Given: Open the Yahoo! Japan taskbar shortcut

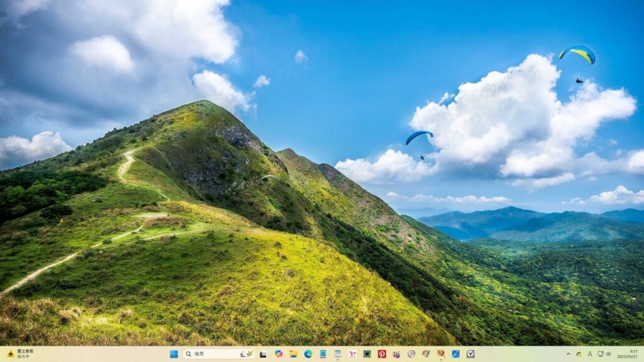Looking at the screenshot, I should point(352,354).
